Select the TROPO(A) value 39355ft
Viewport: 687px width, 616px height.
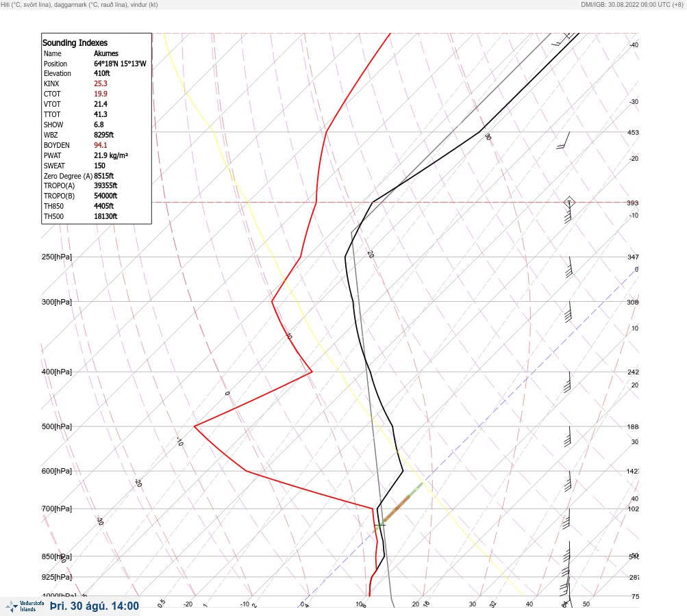(x=105, y=185)
